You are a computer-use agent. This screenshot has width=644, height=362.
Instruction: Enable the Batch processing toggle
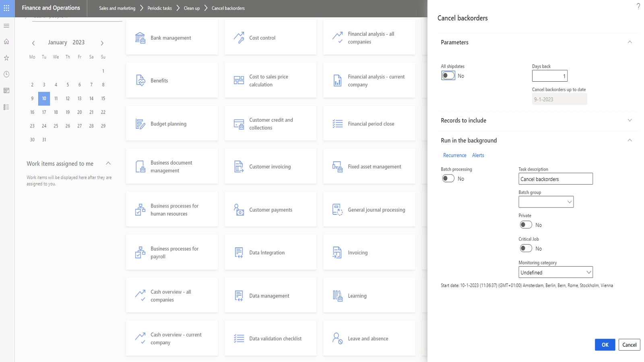448,179
